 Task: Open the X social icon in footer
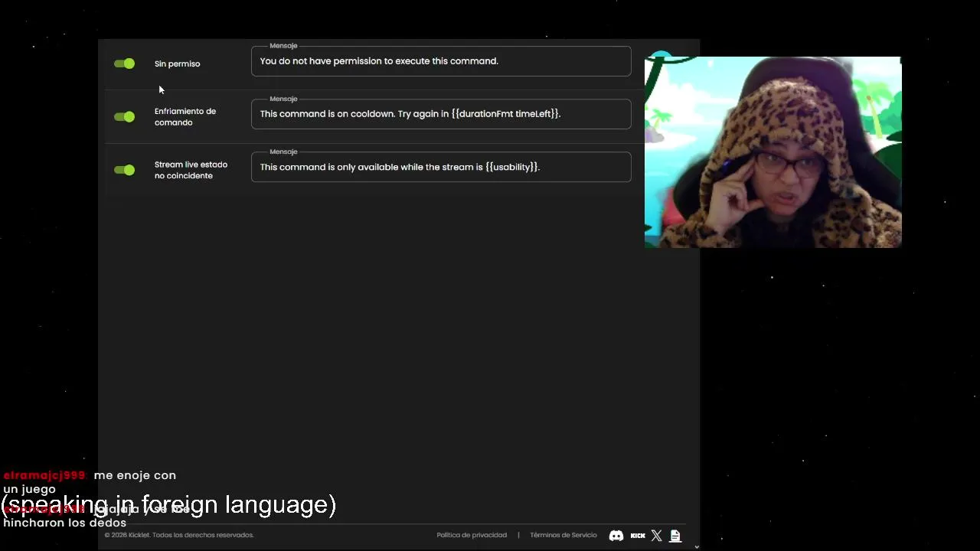tap(656, 536)
